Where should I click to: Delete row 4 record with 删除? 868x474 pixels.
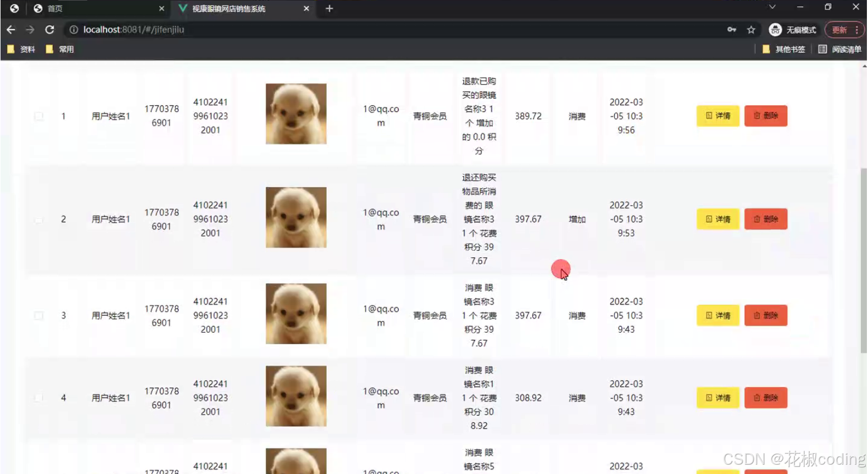pos(765,398)
